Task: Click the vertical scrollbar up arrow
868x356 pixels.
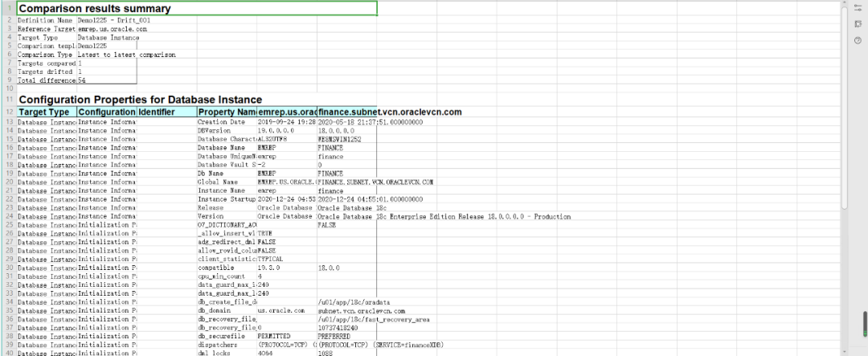Action: 843,4
